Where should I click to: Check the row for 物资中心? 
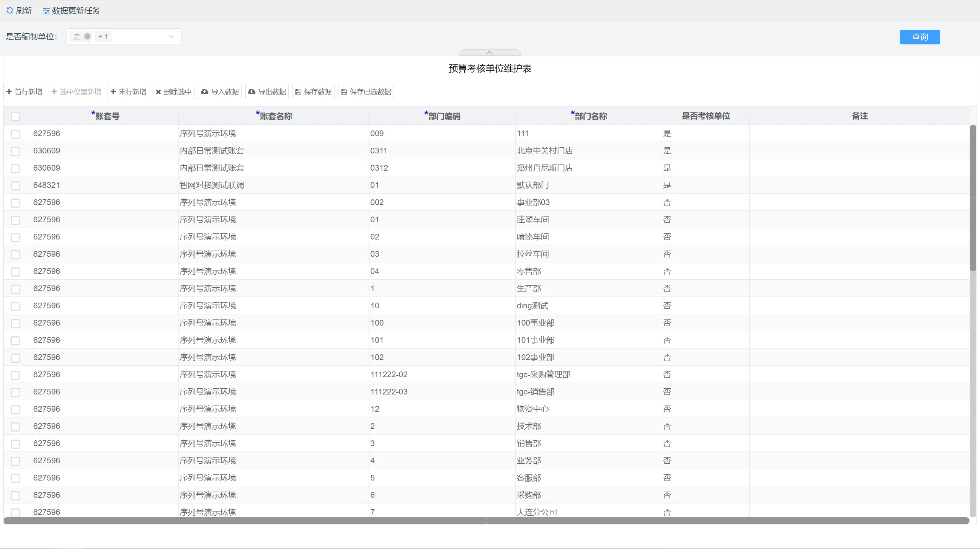point(15,409)
